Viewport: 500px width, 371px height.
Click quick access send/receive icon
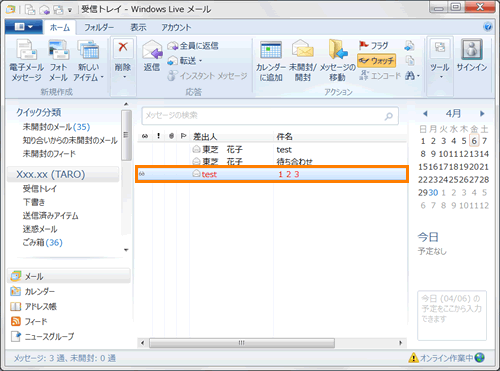point(58,10)
